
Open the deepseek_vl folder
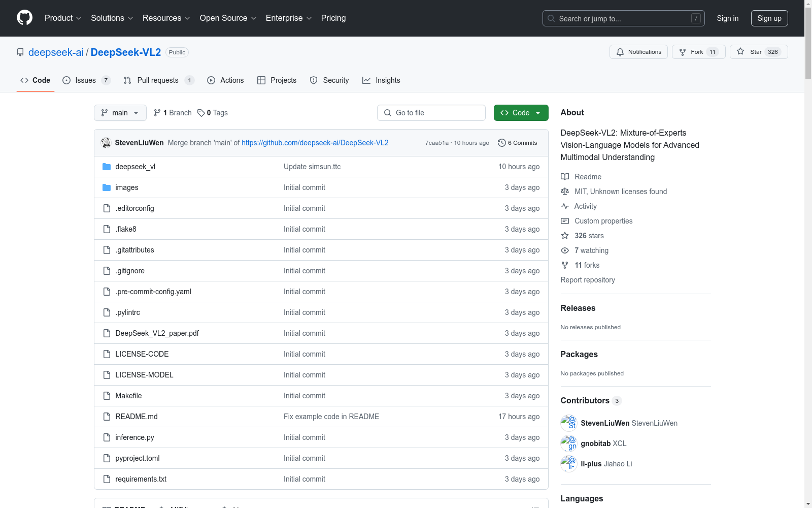point(136,167)
